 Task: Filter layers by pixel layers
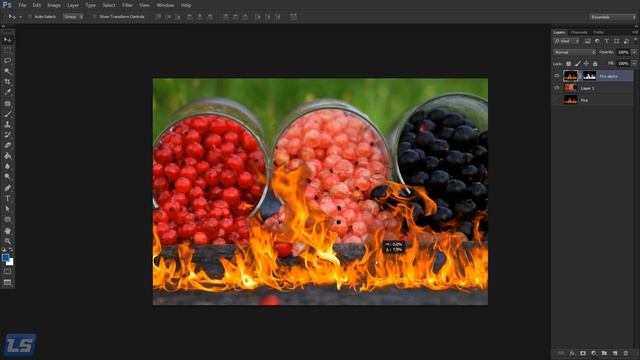click(x=588, y=41)
